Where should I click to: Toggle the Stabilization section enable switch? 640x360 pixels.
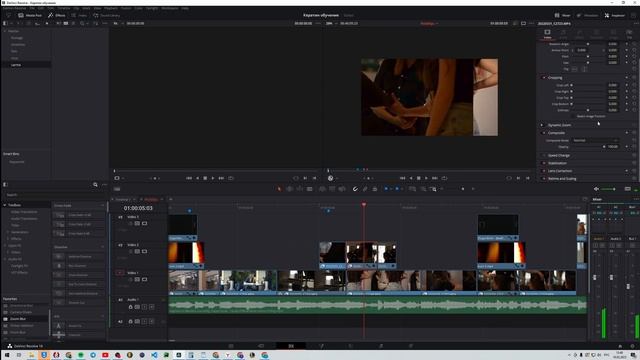click(x=544, y=163)
